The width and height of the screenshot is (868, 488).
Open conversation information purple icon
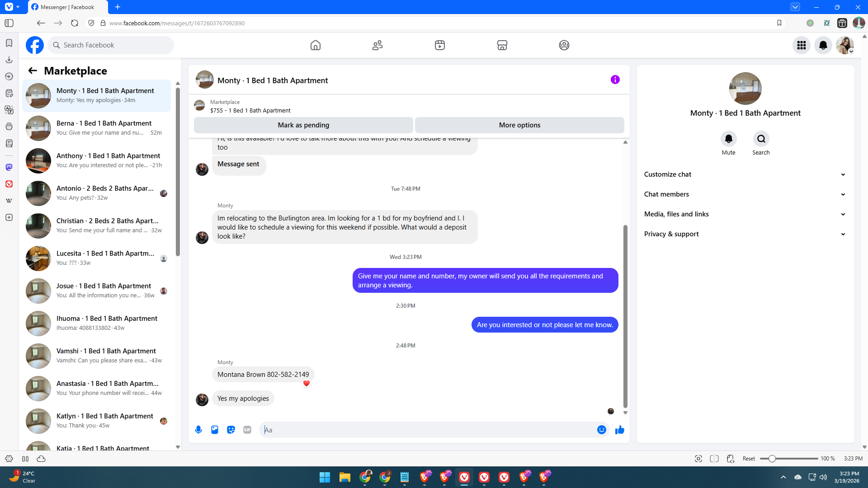[x=615, y=80]
